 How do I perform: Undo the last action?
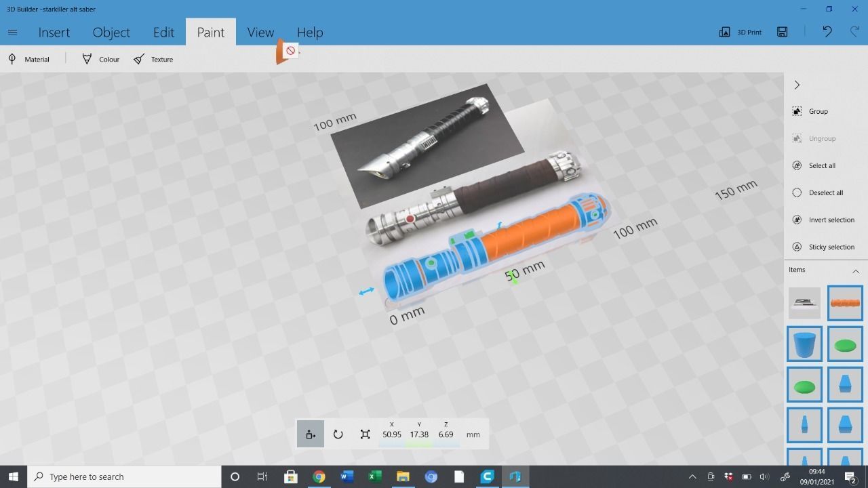tap(827, 32)
